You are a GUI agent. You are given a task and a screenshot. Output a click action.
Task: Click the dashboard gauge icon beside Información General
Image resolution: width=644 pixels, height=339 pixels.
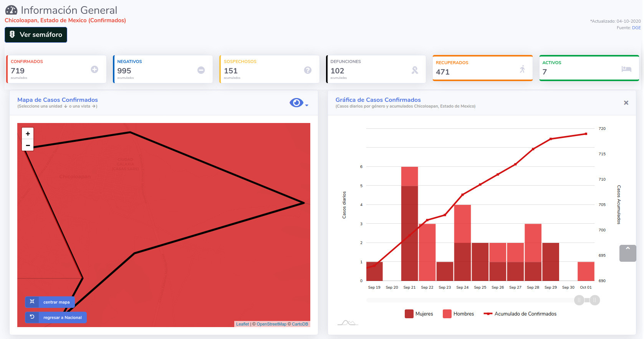[11, 10]
